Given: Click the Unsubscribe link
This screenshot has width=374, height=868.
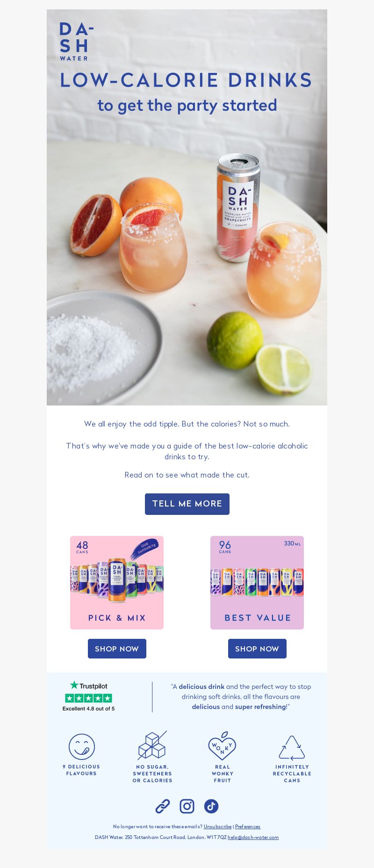Looking at the screenshot, I should (217, 826).
